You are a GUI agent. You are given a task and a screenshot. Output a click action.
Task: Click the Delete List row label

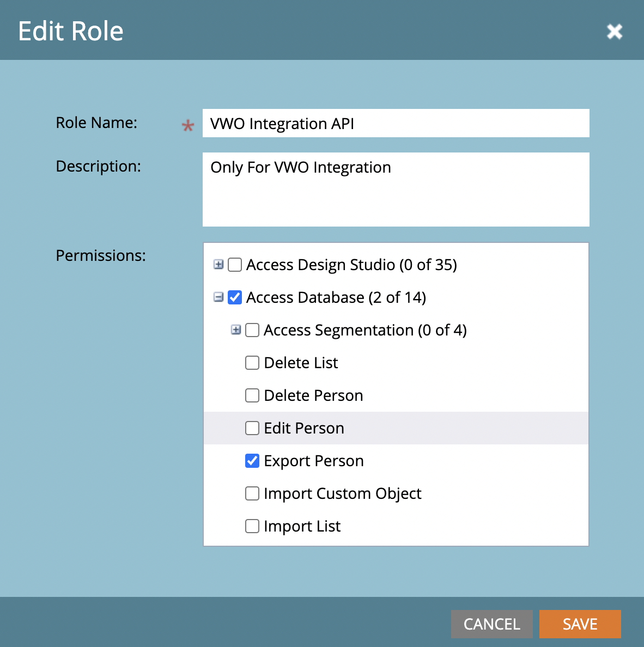click(x=301, y=363)
